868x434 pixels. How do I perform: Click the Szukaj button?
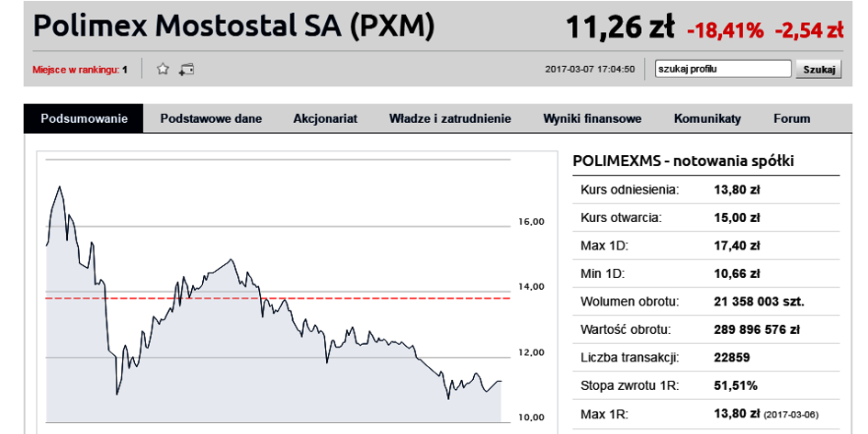[x=818, y=70]
